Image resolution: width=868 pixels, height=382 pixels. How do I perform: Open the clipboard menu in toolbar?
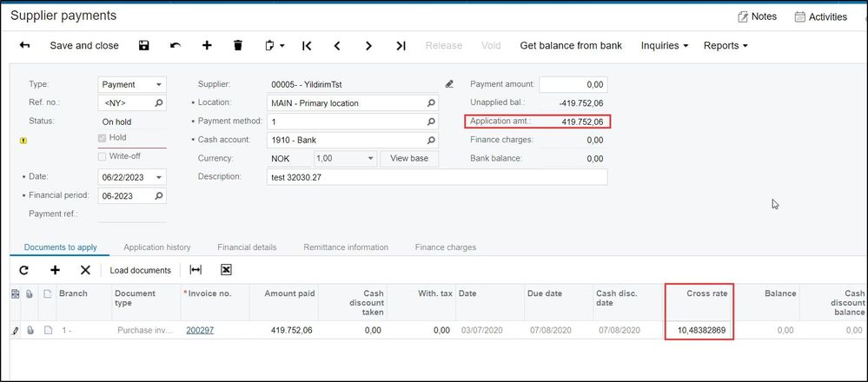click(275, 45)
